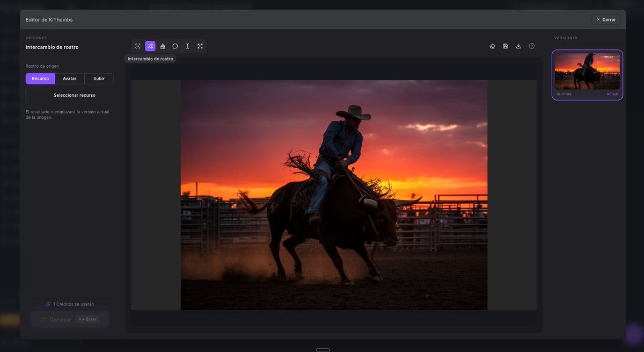The width and height of the screenshot is (644, 352).
Task: Click the "OPCIONES" section header
Action: click(36, 38)
